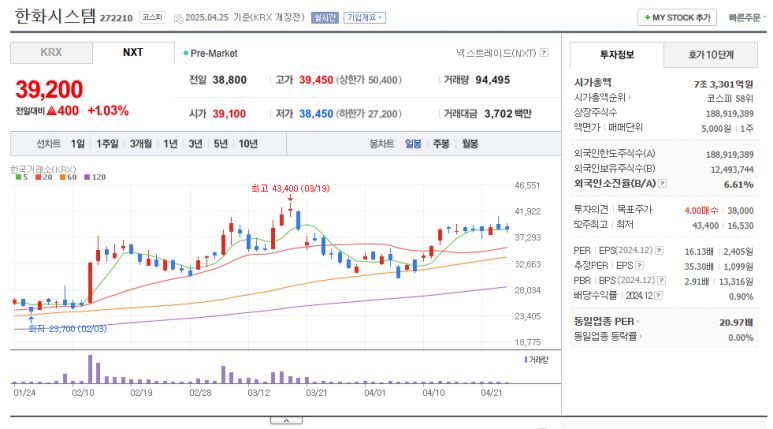This screenshot has width=773, height=429.
Task: Click the 한화시스템 stock title
Action: point(55,16)
